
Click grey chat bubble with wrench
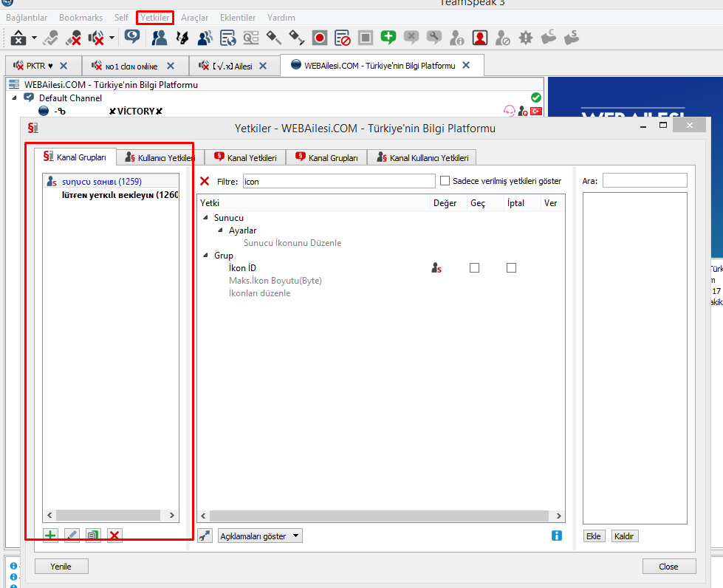(434, 38)
